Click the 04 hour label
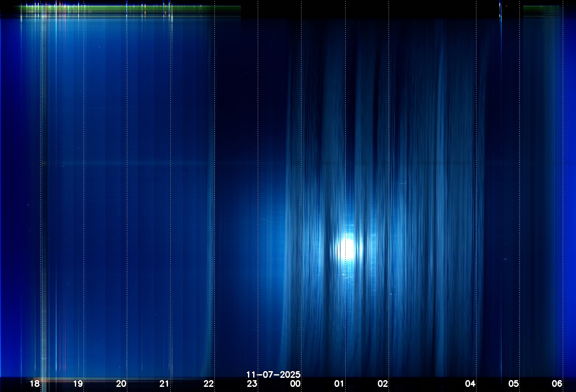Screen dimensions: 576x392 pos(470,384)
